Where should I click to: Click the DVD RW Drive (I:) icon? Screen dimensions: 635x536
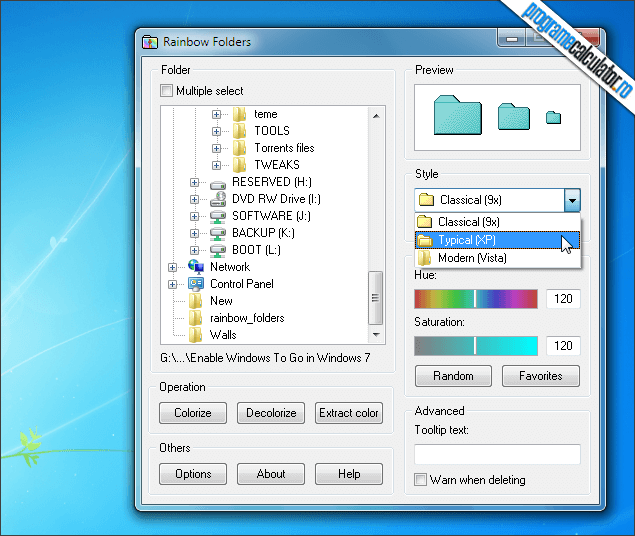pyautogui.click(x=218, y=199)
